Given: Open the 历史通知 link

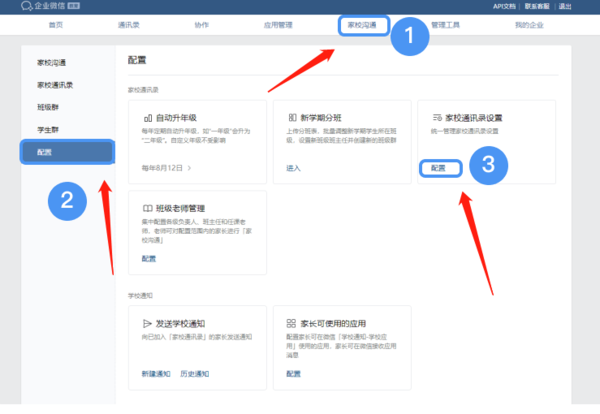Looking at the screenshot, I should [195, 374].
